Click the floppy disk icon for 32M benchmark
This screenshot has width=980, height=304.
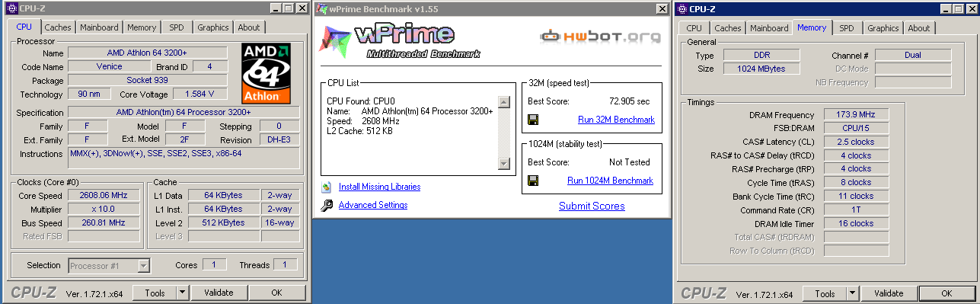(x=533, y=120)
